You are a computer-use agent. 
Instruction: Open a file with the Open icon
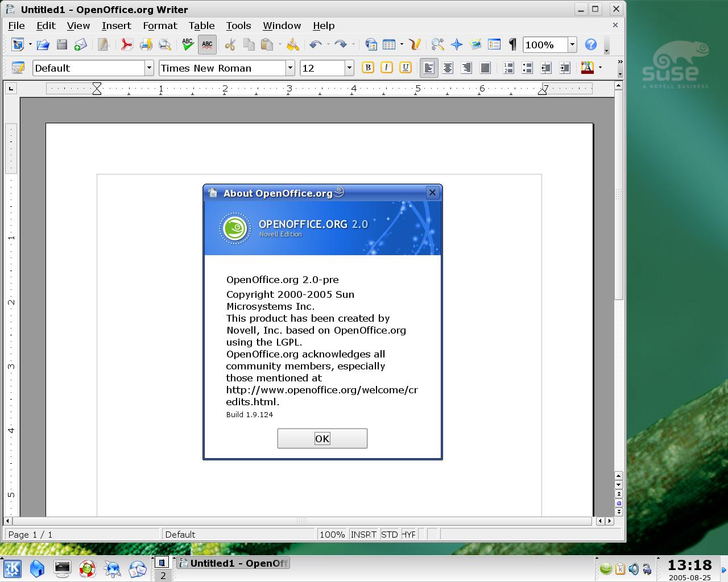point(43,44)
